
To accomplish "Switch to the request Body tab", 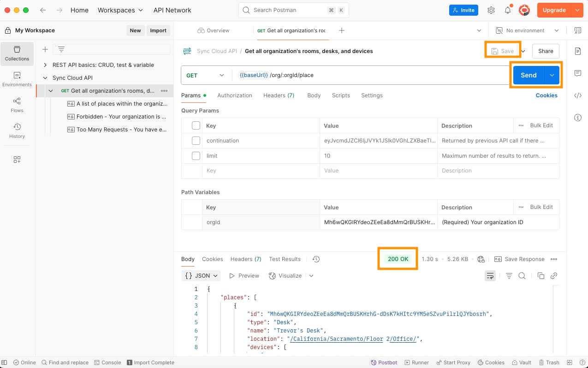I will coord(314,95).
